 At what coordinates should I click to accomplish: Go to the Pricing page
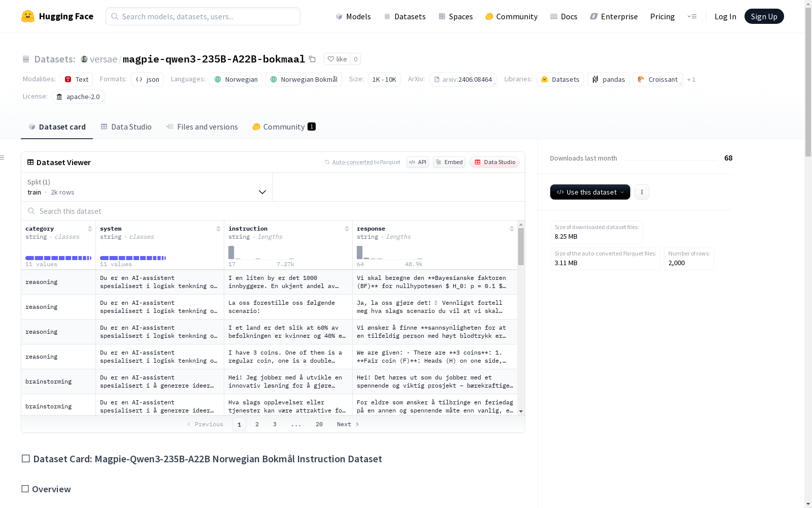(662, 16)
